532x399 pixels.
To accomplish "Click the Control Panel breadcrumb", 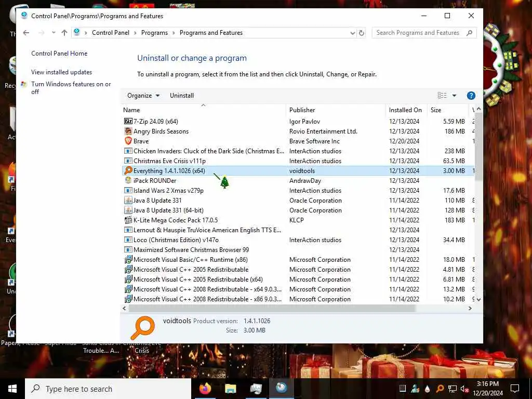I will tap(111, 33).
